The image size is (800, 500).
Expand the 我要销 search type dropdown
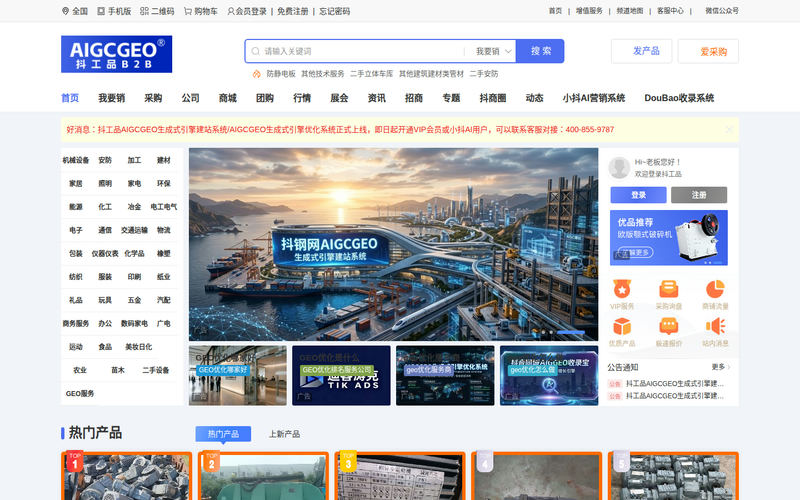click(x=493, y=52)
